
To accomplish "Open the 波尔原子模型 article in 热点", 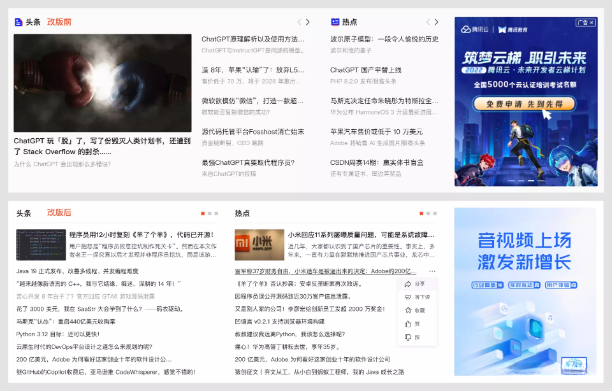I will coord(384,39).
